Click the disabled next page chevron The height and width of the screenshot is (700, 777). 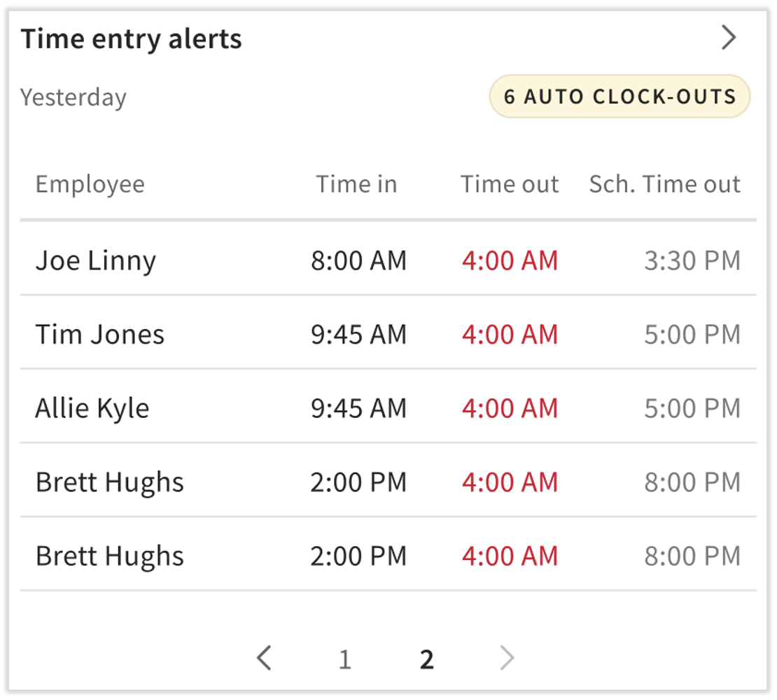tap(507, 658)
